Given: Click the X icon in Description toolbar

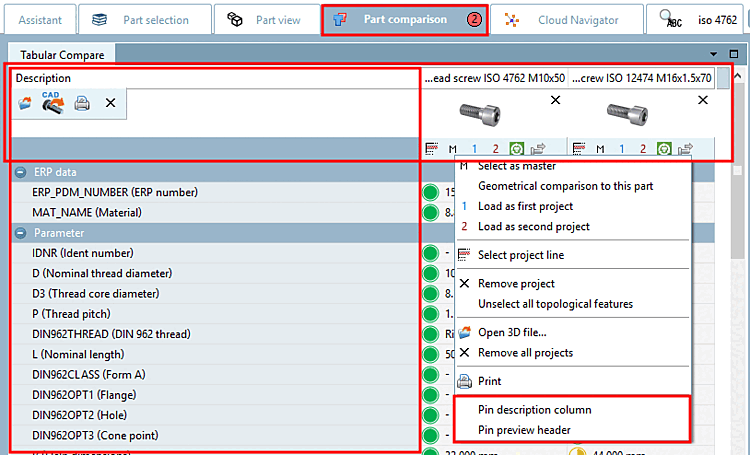Looking at the screenshot, I should pyautogui.click(x=110, y=103).
